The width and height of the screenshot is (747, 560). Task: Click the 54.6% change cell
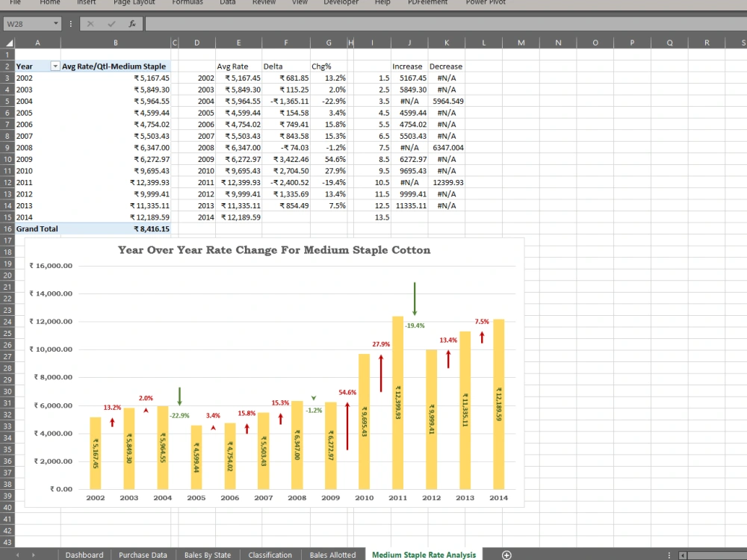pos(329,159)
